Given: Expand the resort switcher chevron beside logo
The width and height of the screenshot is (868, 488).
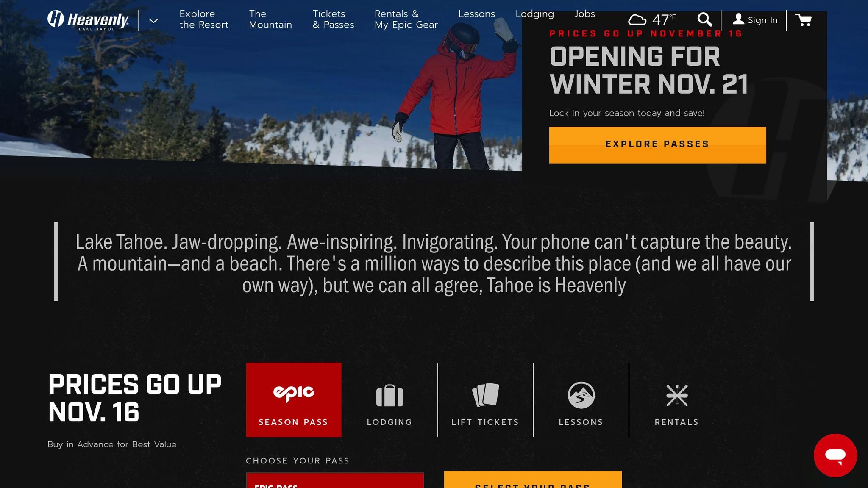Looking at the screenshot, I should pyautogui.click(x=153, y=20).
